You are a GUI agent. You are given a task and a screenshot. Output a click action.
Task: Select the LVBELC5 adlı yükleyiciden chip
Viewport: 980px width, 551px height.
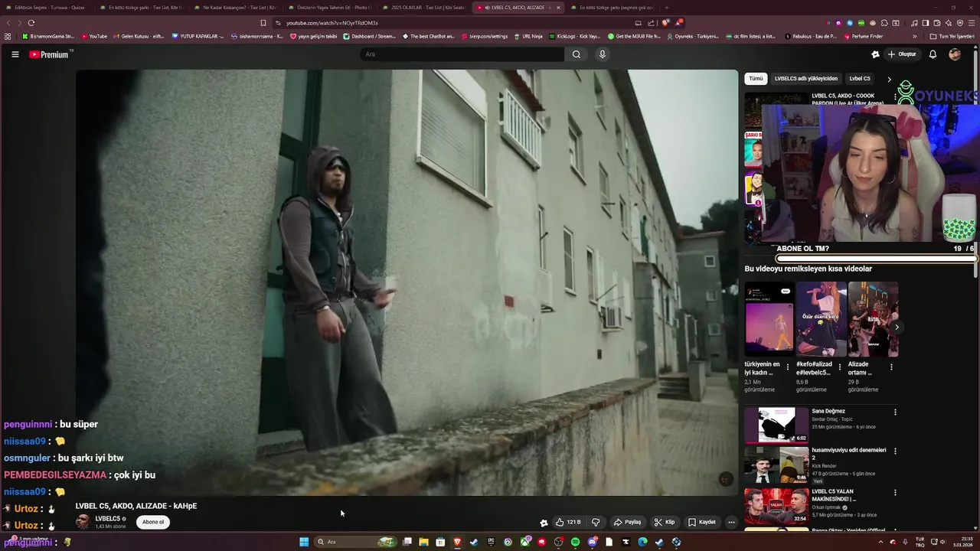pos(806,78)
